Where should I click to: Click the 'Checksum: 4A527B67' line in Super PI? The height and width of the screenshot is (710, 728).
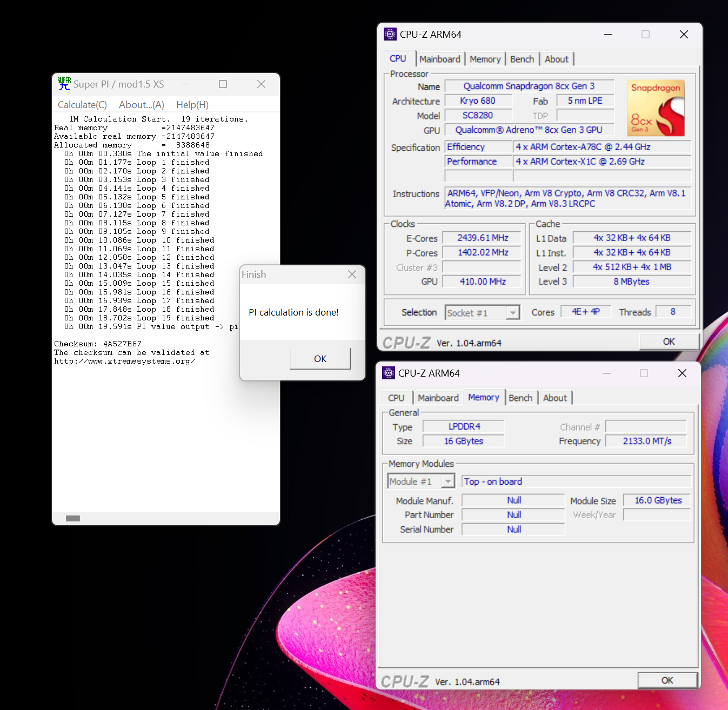point(98,344)
